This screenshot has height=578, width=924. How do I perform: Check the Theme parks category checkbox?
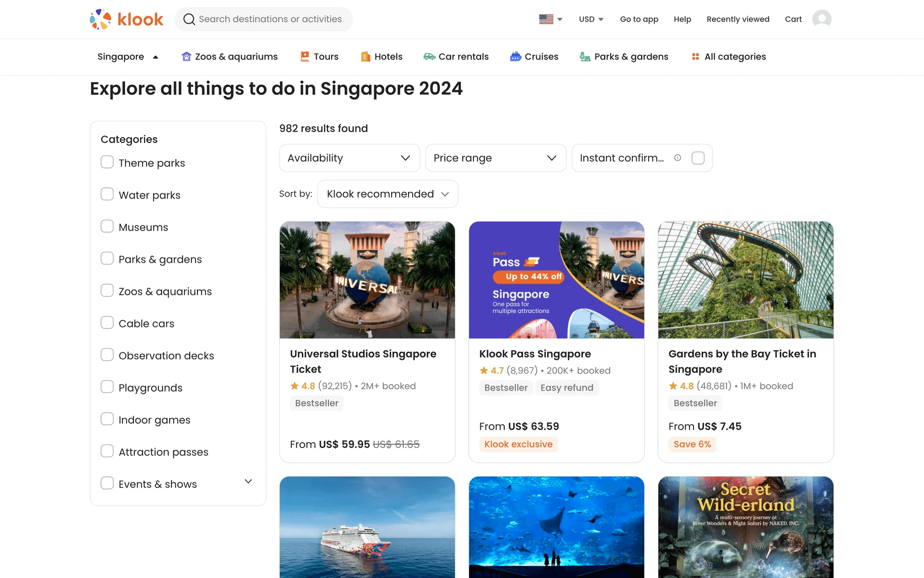pos(107,162)
